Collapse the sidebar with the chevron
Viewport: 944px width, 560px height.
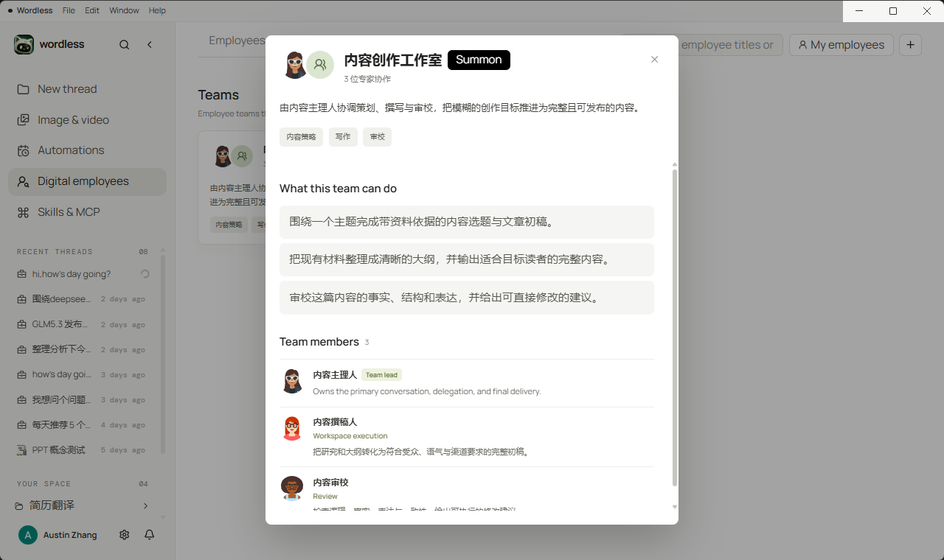tap(150, 45)
